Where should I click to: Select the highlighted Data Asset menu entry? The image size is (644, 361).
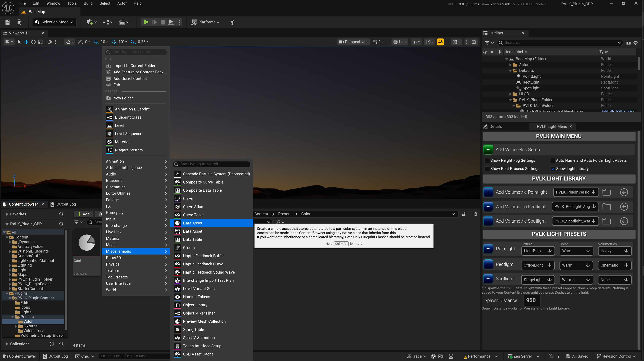[211, 223]
